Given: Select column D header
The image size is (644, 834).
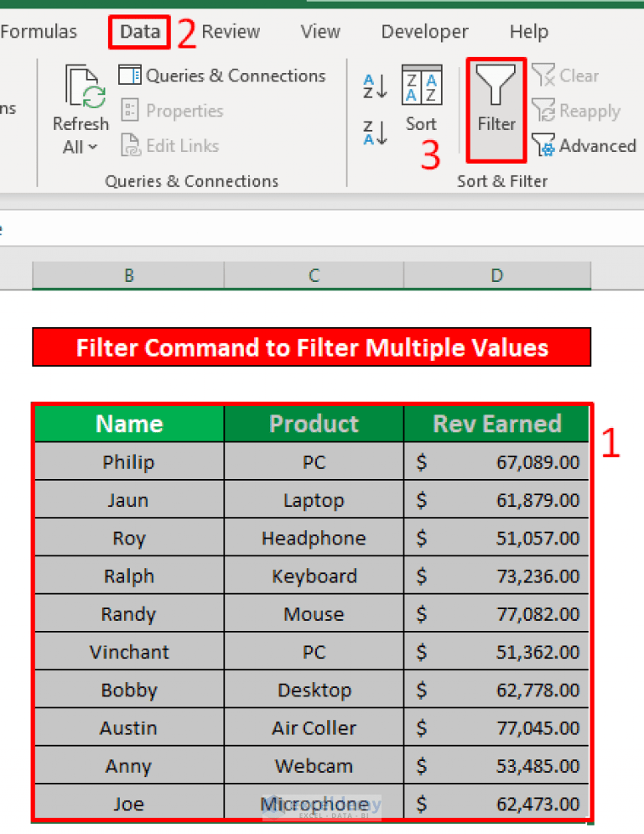Looking at the screenshot, I should tap(497, 275).
